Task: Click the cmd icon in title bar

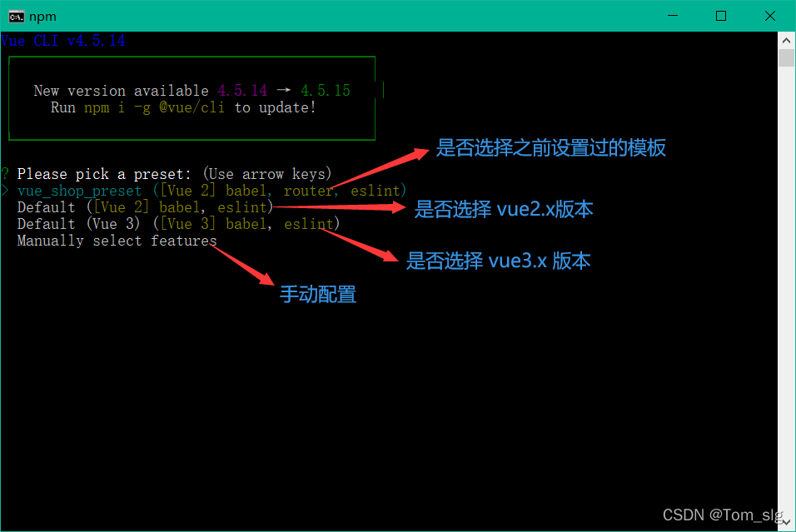Action: (x=17, y=17)
